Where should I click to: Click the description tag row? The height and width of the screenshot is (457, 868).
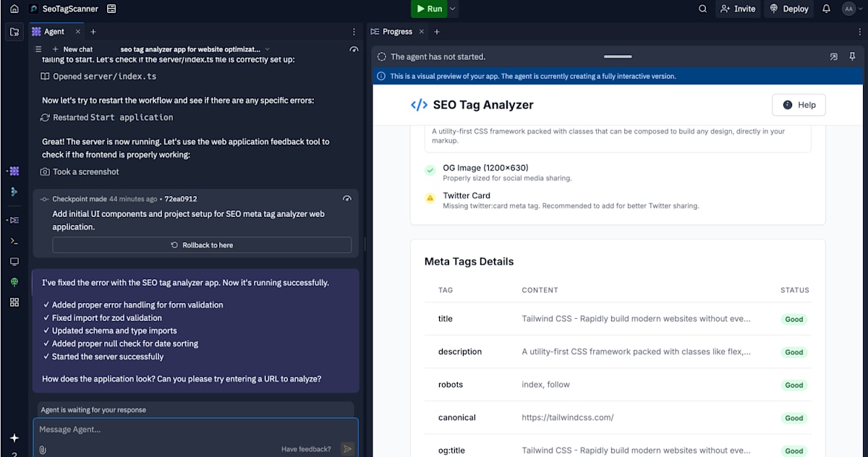pos(618,352)
